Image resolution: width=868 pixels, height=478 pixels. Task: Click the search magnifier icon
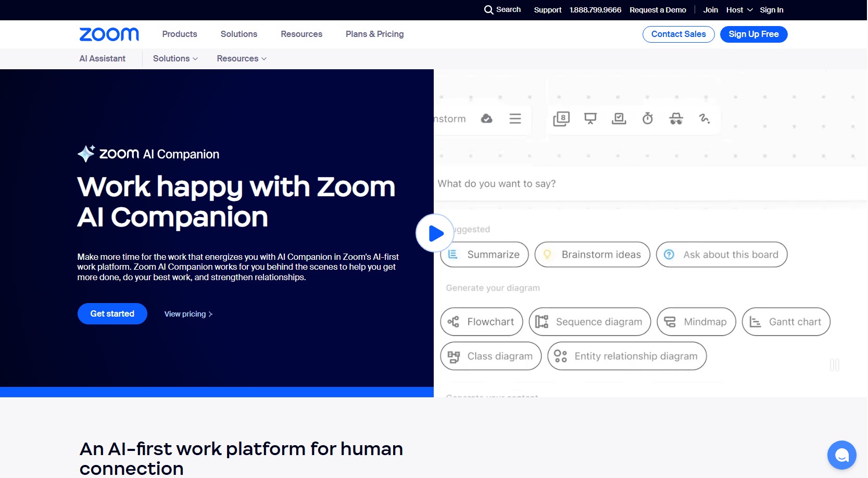[488, 10]
